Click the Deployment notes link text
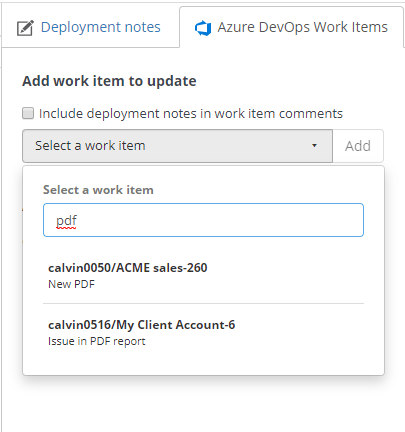 (x=101, y=27)
